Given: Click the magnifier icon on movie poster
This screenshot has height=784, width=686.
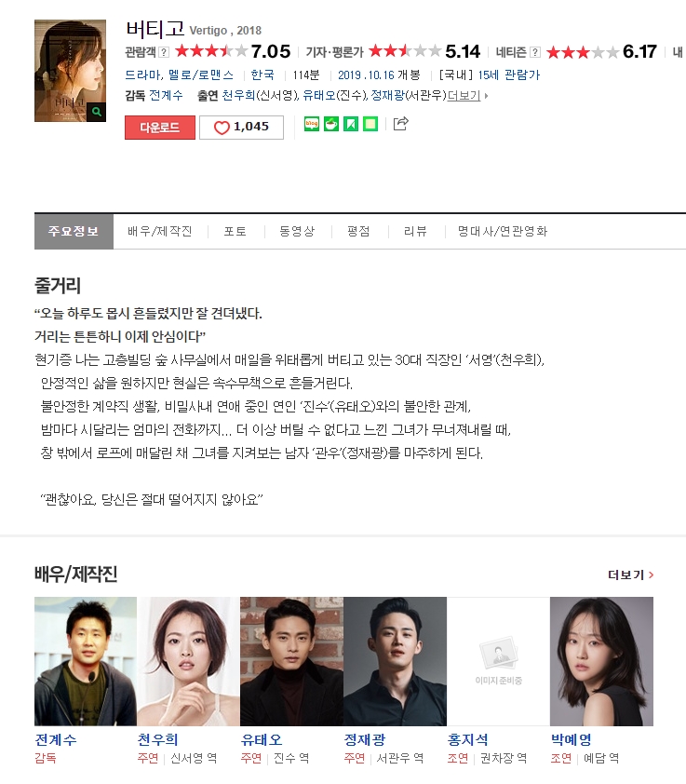Looking at the screenshot, I should [x=97, y=112].
